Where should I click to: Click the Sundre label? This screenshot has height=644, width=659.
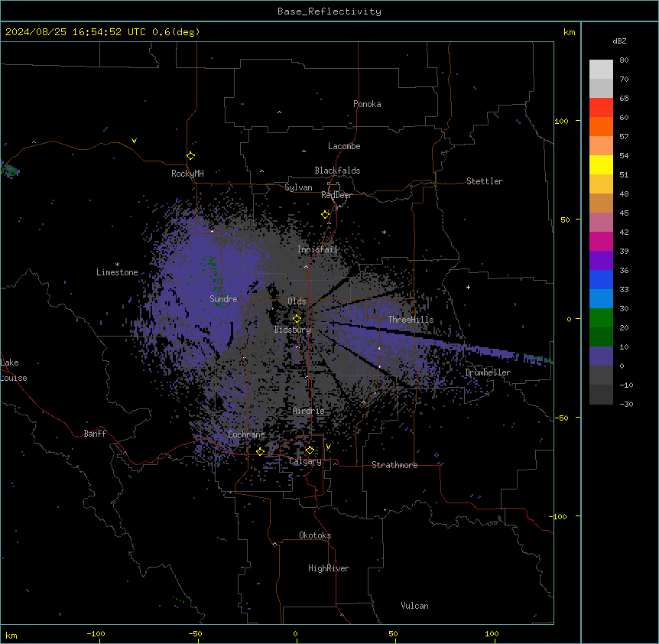point(223,299)
